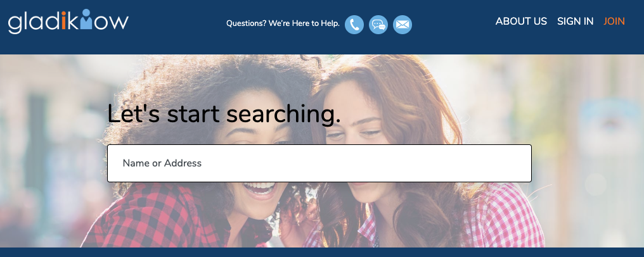Click the phone call icon
644x257 pixels.
click(354, 25)
